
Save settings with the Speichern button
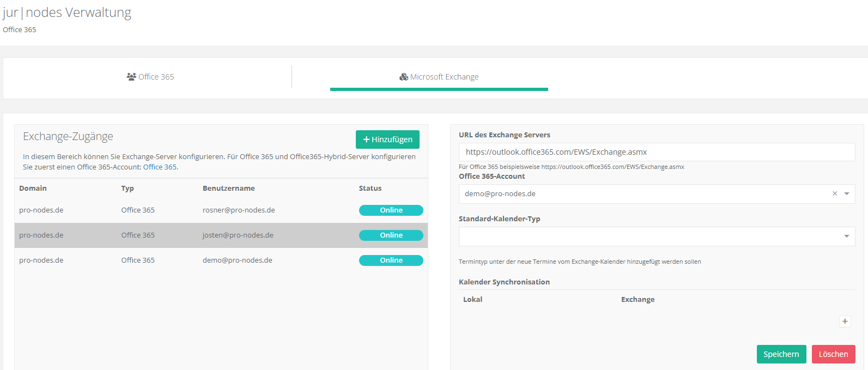[x=781, y=354]
